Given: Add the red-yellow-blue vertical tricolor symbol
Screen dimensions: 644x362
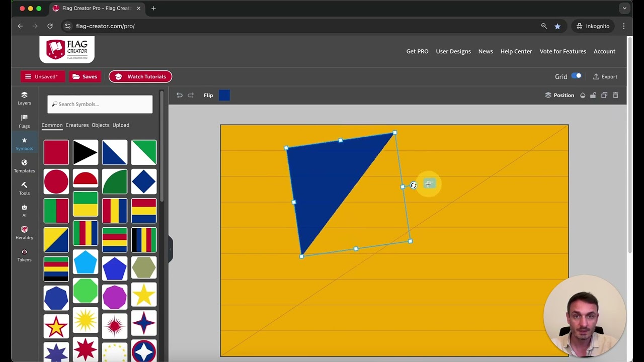Looking at the screenshot, I should click(114, 211).
